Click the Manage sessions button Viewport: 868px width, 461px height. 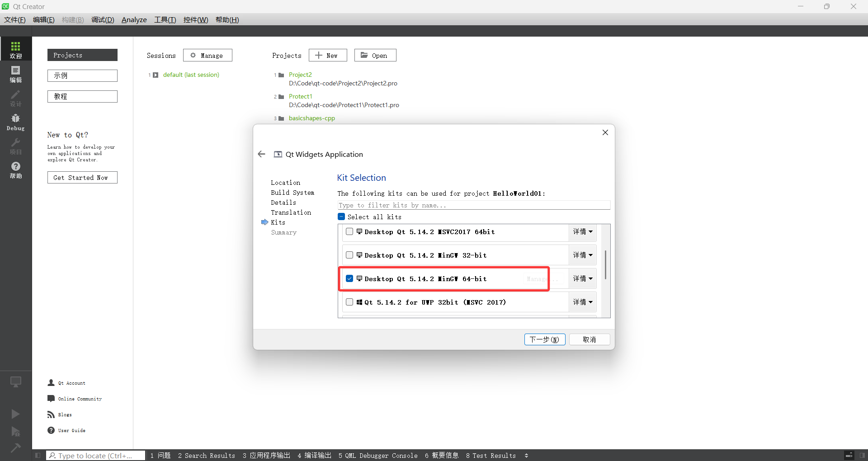[x=208, y=55]
